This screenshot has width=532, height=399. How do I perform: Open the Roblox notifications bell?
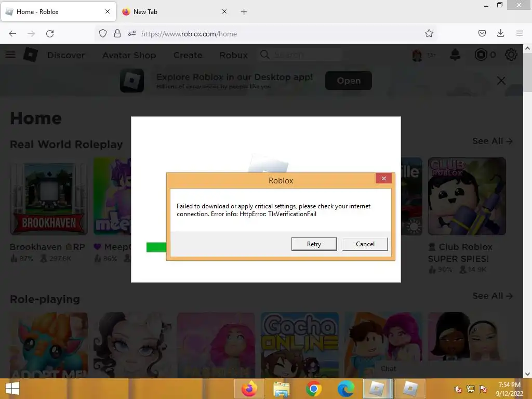pyautogui.click(x=455, y=55)
